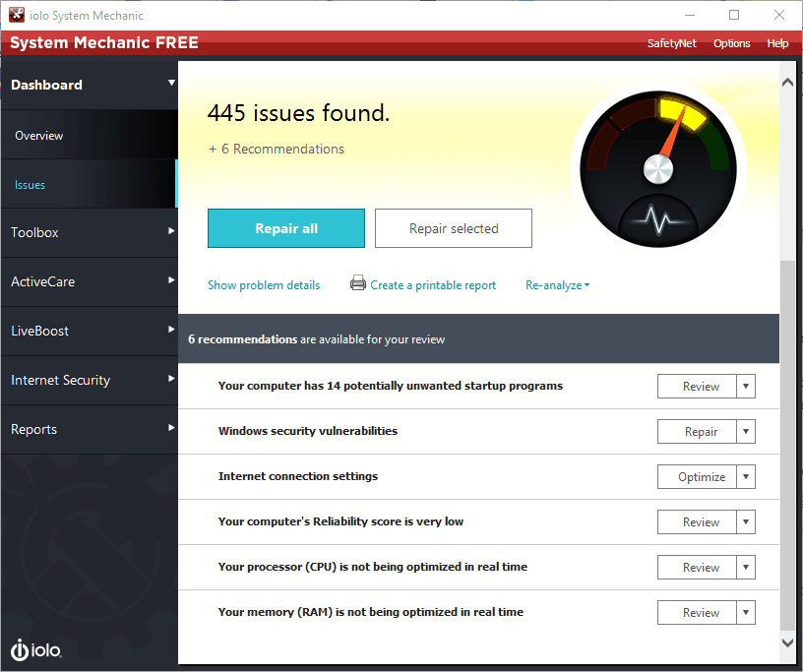The height and width of the screenshot is (672, 803).
Task: Maximize the System Mechanic window
Action: click(734, 15)
